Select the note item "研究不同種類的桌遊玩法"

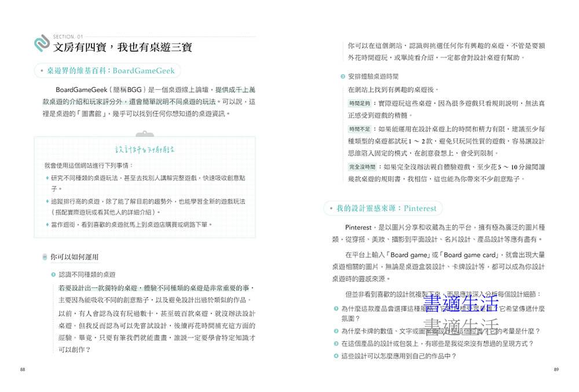click(148, 183)
